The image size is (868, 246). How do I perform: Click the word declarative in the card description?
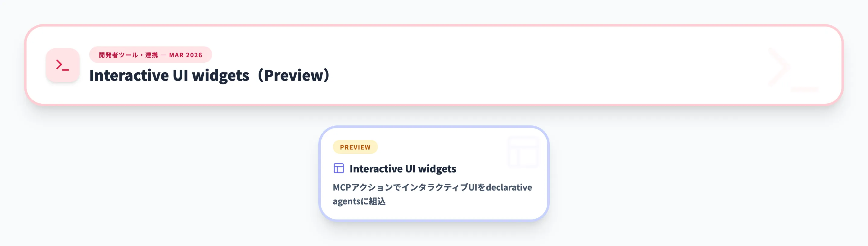509,188
